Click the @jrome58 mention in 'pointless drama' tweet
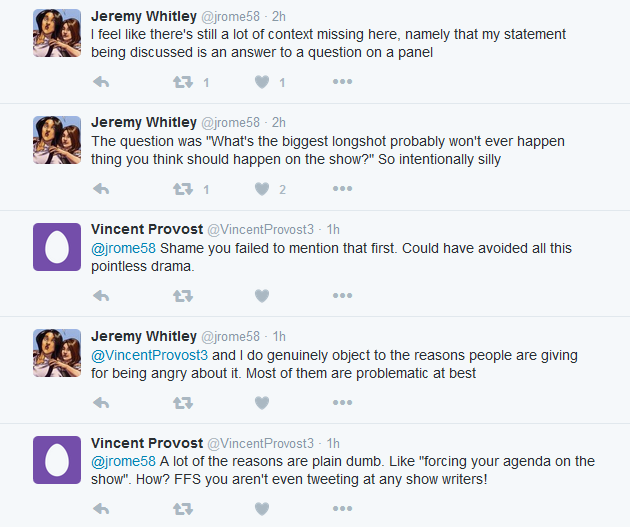This screenshot has width=630, height=527. [x=123, y=248]
